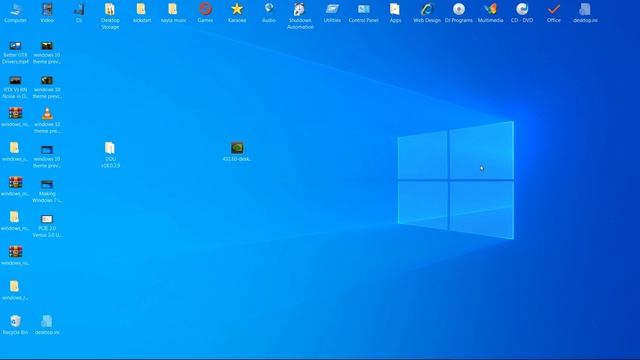Viewport: 640px width, 360px height.
Task: Open the Audio shortcut icon
Action: [269, 12]
